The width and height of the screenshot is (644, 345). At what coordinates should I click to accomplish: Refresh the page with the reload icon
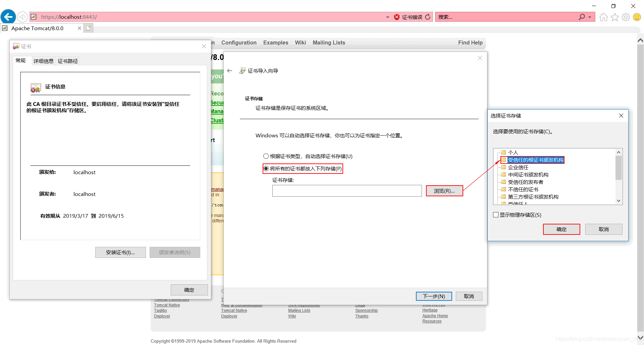[x=428, y=17]
